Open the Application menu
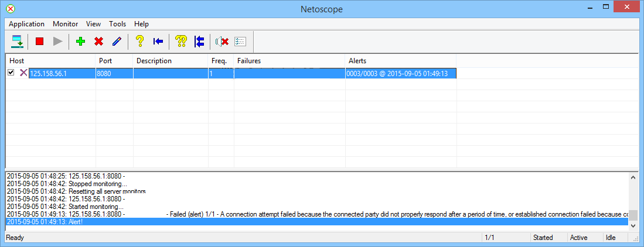The height and width of the screenshot is (247, 644). (27, 24)
